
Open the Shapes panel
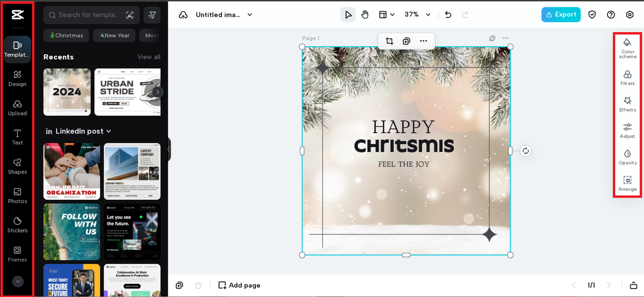18,166
